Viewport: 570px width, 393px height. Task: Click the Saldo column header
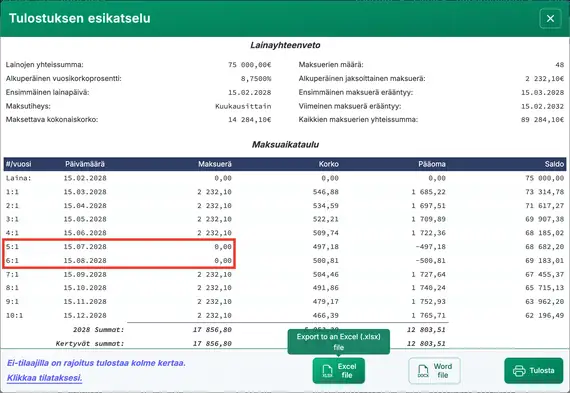point(554,164)
